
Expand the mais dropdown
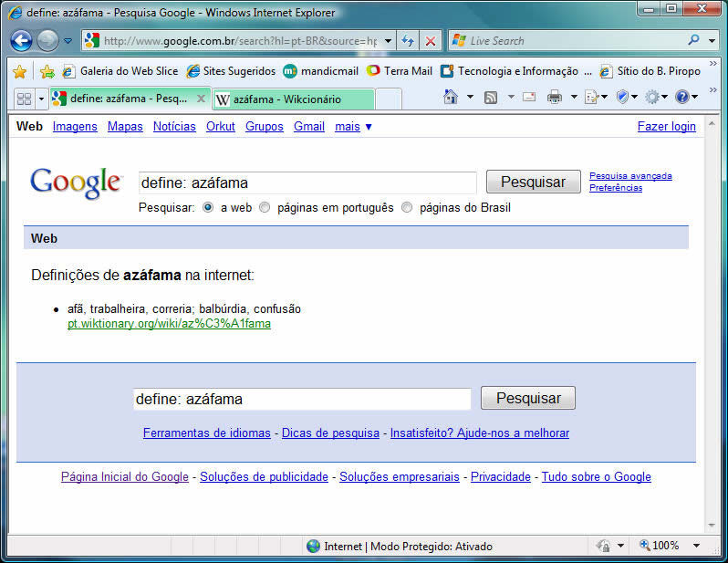353,126
